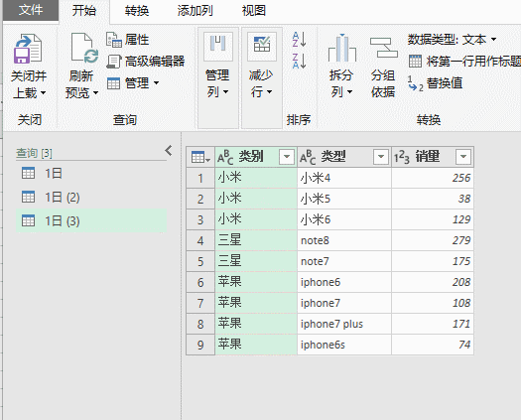521x420 pixels.
Task: Expand the 减少行 dropdown arrow
Action: point(270,91)
